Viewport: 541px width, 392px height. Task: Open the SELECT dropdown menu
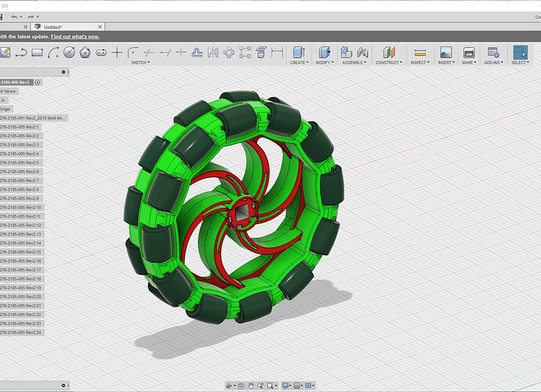[521, 63]
